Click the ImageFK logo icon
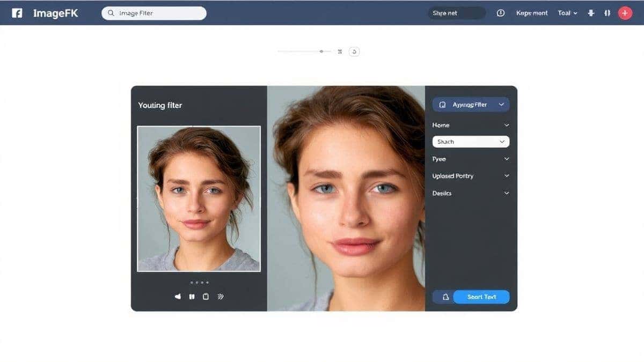This screenshot has width=644, height=362. click(x=17, y=13)
